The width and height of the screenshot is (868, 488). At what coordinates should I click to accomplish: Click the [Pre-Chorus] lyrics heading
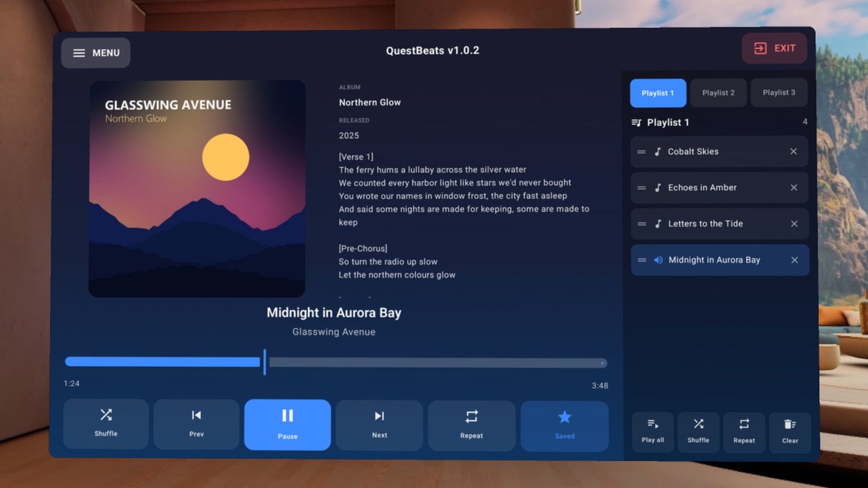[x=363, y=248]
